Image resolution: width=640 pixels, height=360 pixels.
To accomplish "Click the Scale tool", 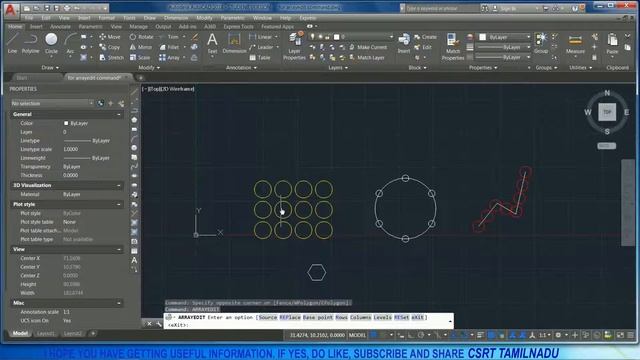I will 140,58.
